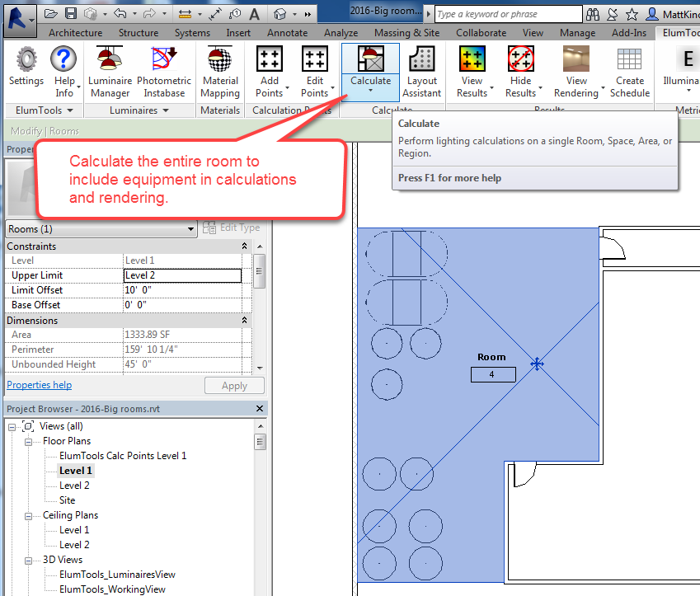This screenshot has width=700, height=596.
Task: Close the Project Browser panel
Action: (x=260, y=409)
